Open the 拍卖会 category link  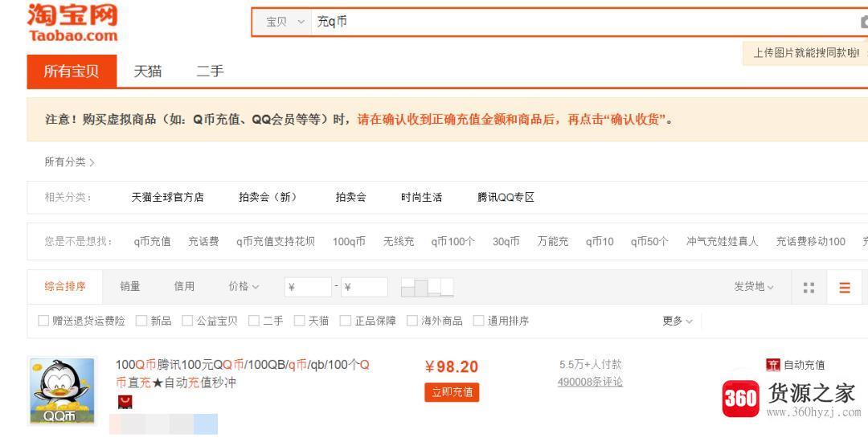[x=350, y=197]
